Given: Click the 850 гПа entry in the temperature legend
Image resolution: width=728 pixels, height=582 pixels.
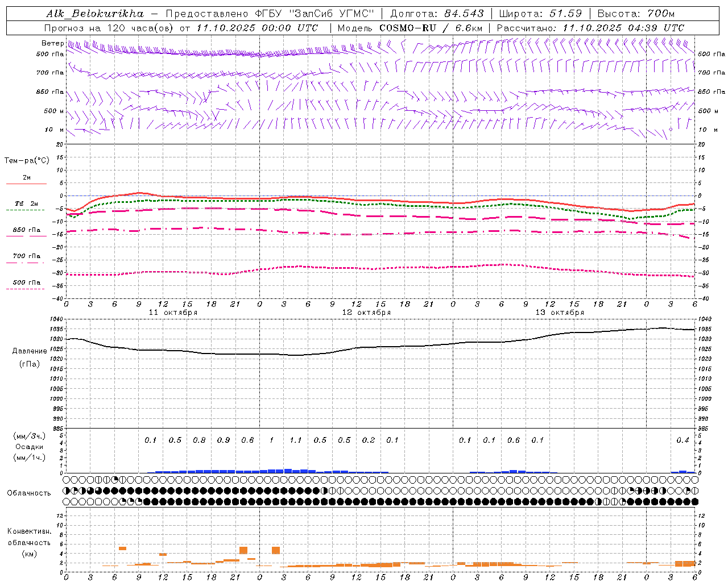Looking at the screenshot, I should click(x=26, y=230).
